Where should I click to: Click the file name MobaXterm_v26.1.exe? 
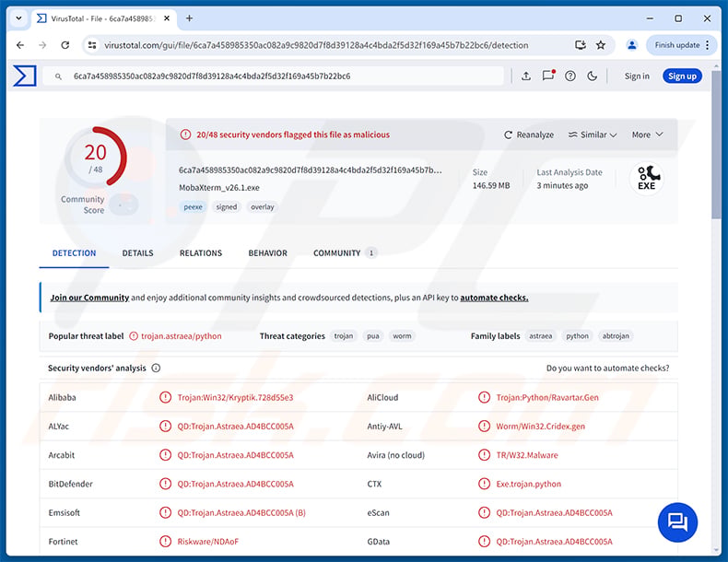click(219, 188)
